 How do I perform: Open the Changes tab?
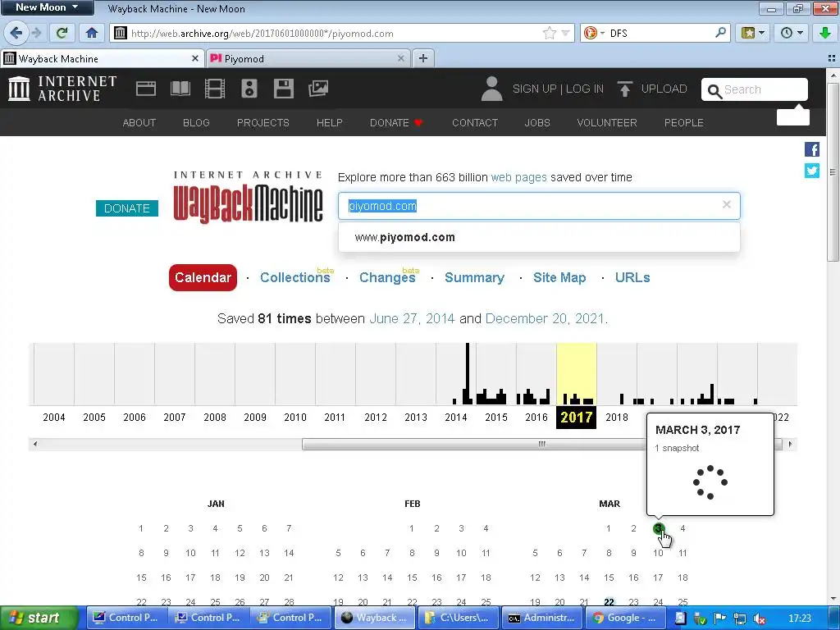point(387,277)
